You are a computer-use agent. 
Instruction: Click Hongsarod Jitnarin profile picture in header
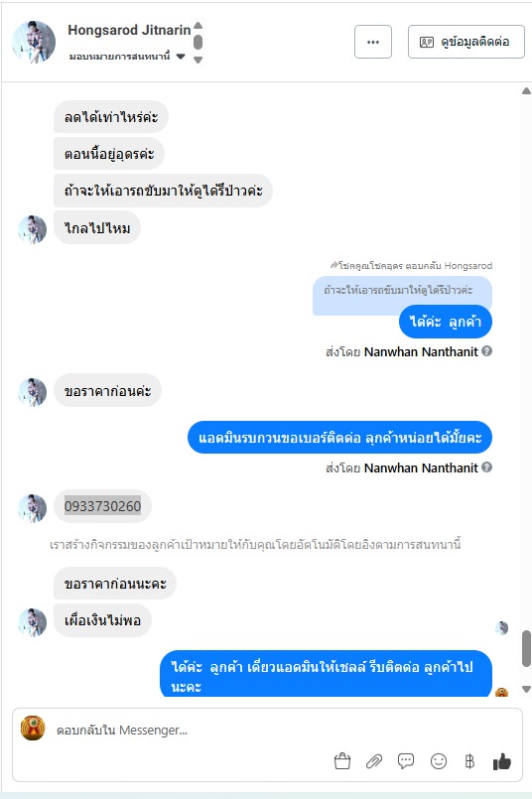point(34,42)
